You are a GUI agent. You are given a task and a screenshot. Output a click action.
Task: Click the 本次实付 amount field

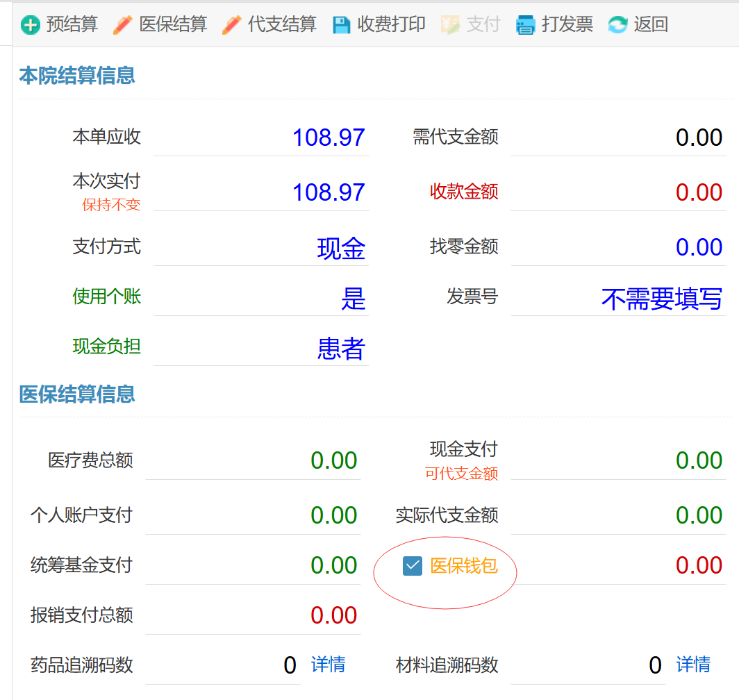click(261, 192)
